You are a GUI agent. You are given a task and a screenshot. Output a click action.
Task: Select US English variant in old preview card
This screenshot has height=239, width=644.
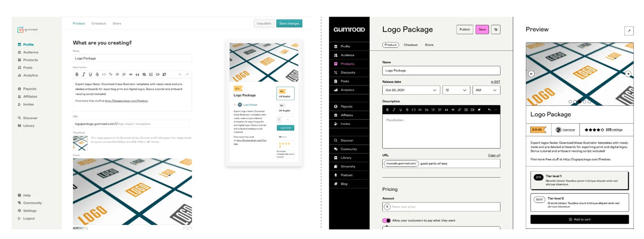(285, 93)
